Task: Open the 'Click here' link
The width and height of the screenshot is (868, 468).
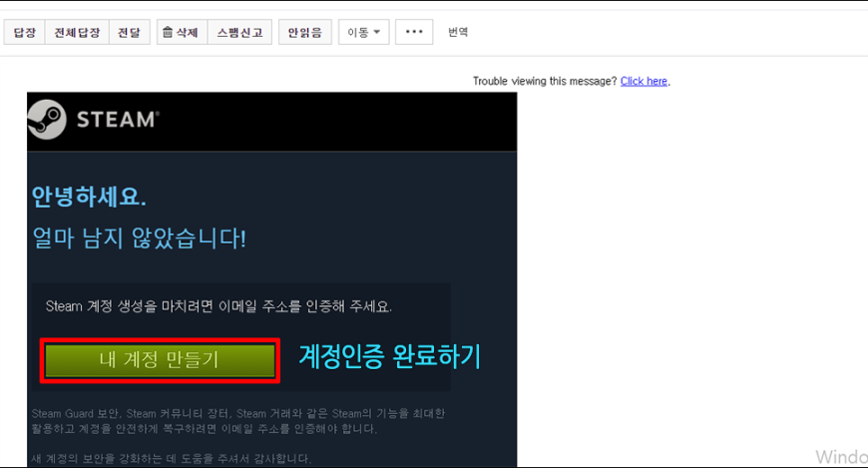Action: (644, 81)
